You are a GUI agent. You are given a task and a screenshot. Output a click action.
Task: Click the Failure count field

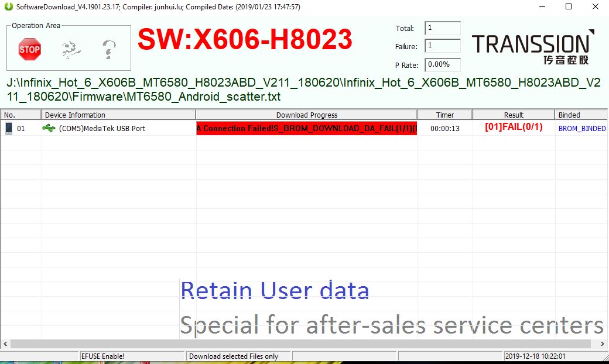[x=442, y=46]
